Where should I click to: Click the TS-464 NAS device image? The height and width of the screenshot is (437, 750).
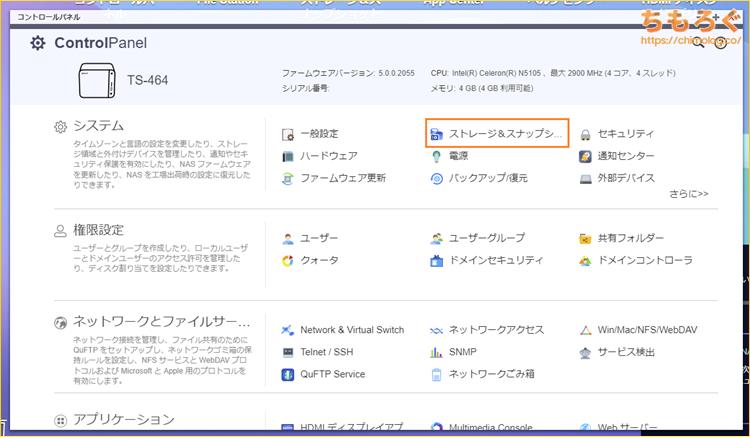pos(97,80)
